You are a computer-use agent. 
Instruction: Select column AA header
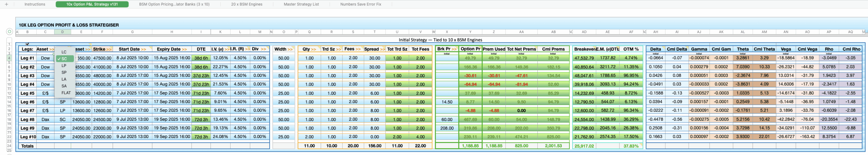click(521, 32)
